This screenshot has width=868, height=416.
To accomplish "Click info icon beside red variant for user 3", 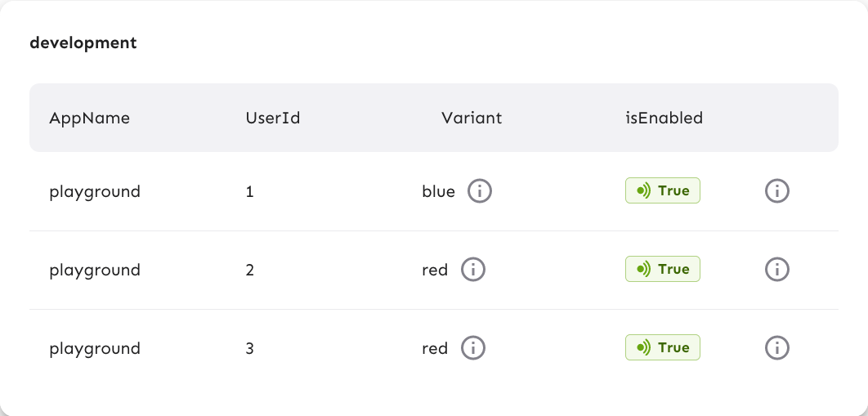I will click(473, 348).
